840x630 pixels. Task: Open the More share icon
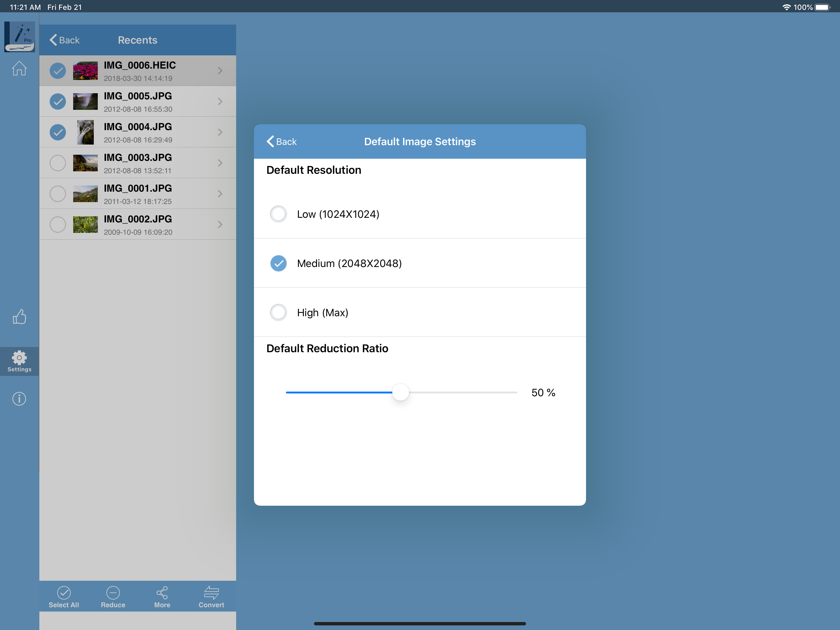(x=162, y=593)
